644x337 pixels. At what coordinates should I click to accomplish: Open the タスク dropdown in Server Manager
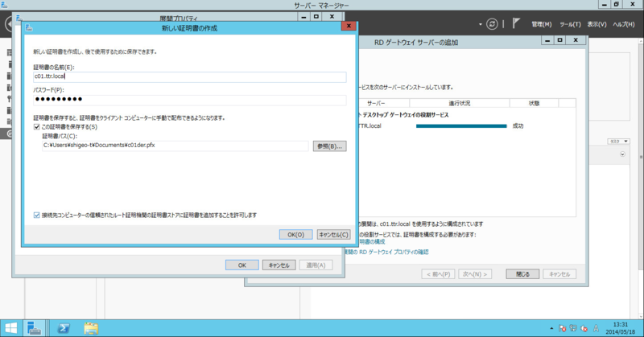click(x=618, y=142)
